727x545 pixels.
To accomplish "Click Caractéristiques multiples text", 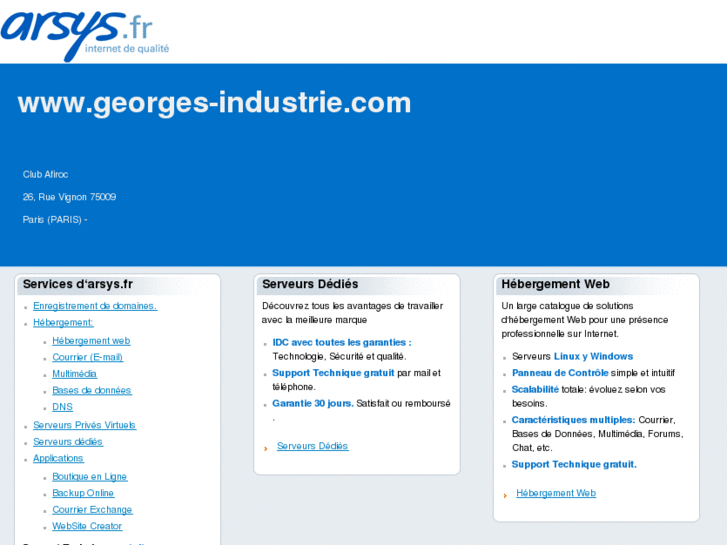I will tap(574, 420).
